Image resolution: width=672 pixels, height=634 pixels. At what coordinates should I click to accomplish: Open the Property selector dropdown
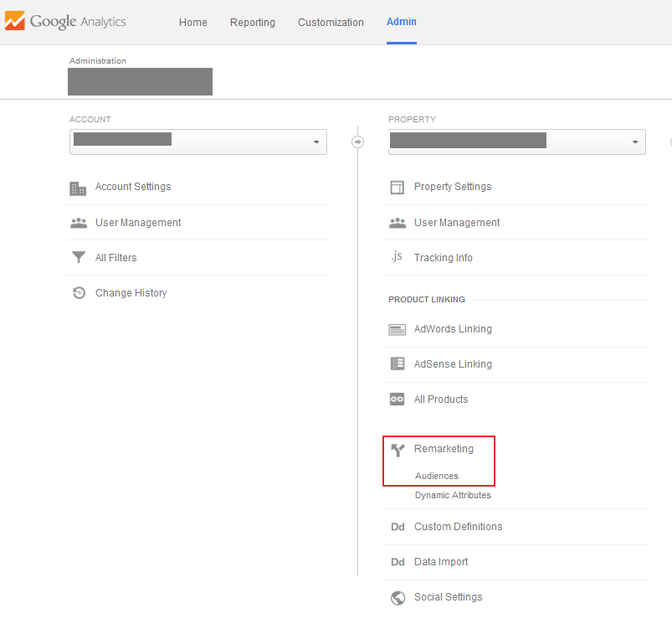point(517,142)
